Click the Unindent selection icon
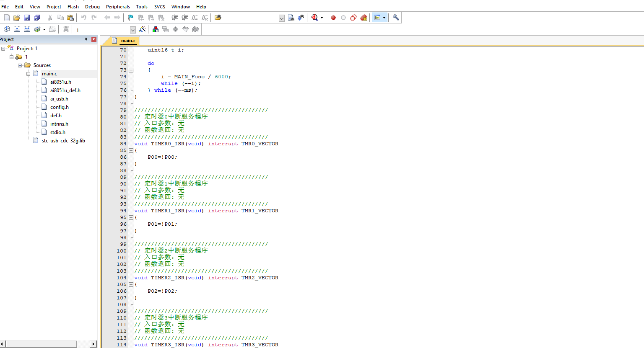This screenshot has width=644, height=348. tap(184, 18)
